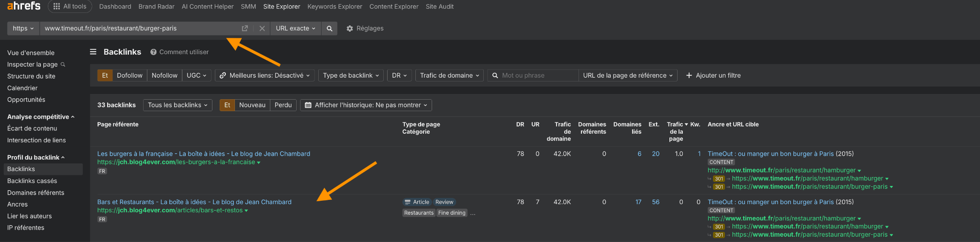Click linked domains value 17

click(x=638, y=202)
